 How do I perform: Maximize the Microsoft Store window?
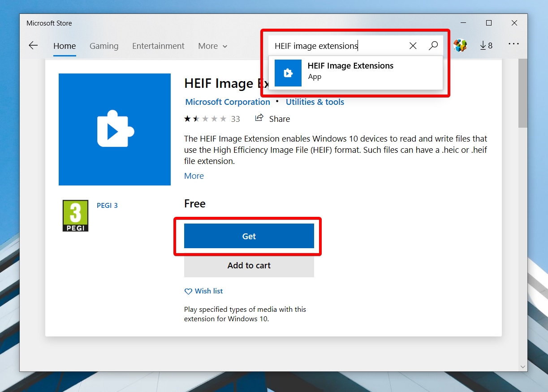(489, 23)
